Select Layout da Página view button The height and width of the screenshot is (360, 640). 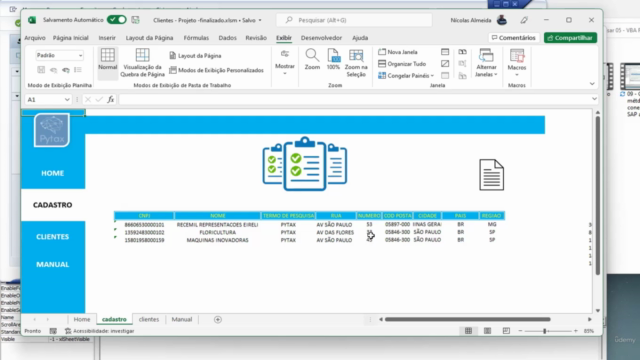coord(195,56)
